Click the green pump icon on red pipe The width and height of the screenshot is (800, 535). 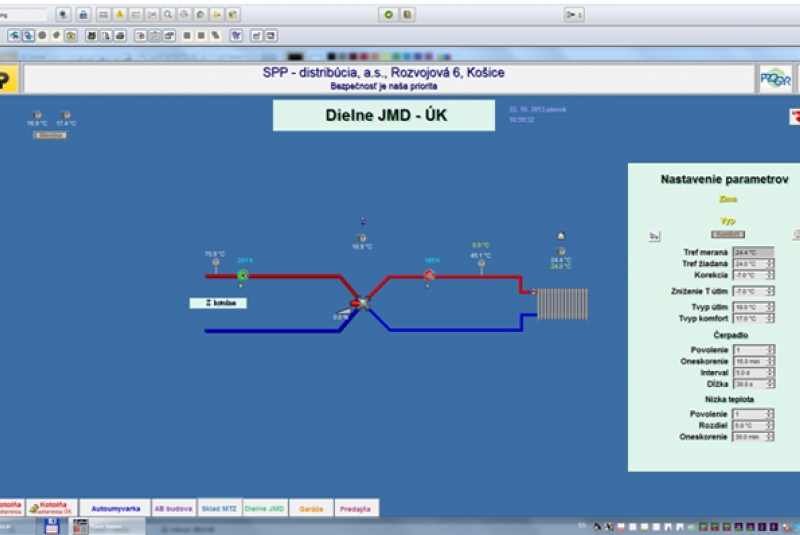coord(243,275)
